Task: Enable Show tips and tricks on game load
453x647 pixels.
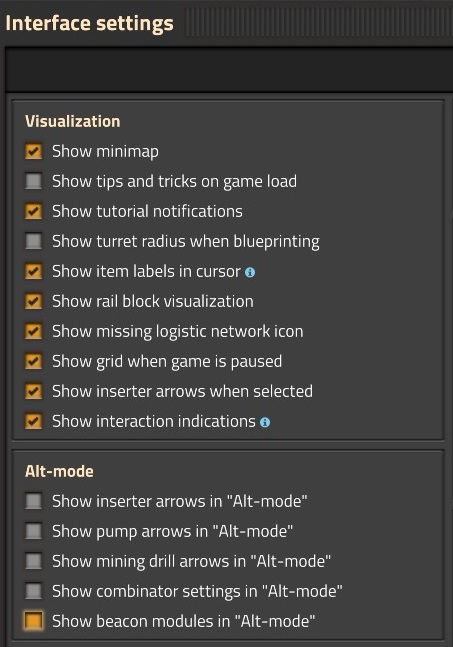Action: tap(33, 181)
